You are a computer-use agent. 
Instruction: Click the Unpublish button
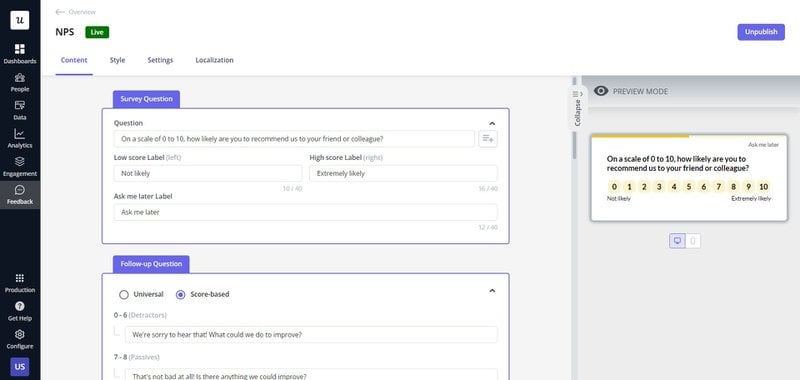[761, 32]
